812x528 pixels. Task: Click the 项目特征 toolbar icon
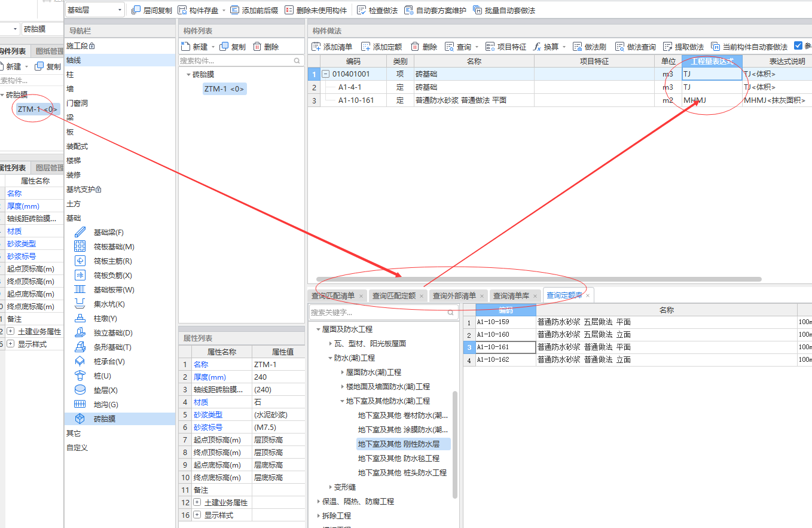pos(490,47)
